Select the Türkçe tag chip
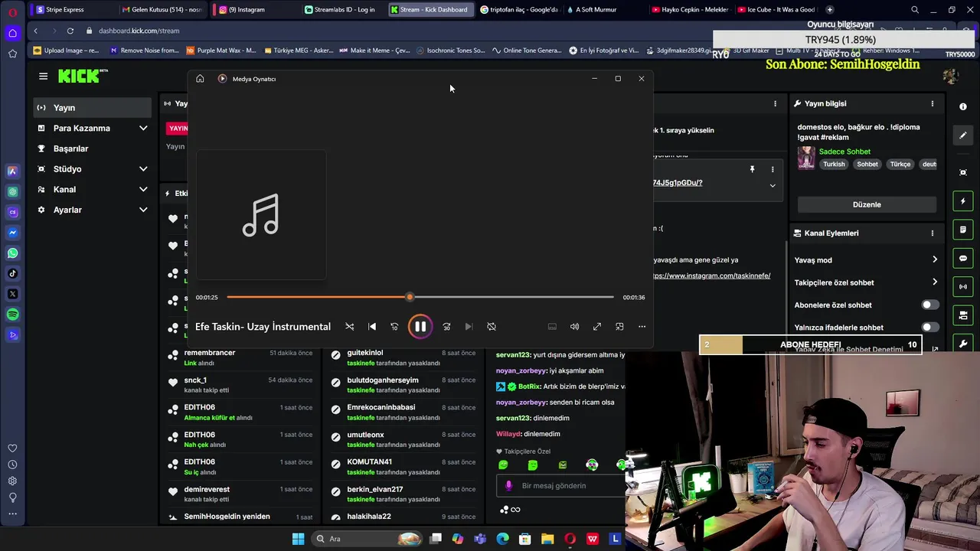Screen dimensions: 980x551 [x=900, y=165]
